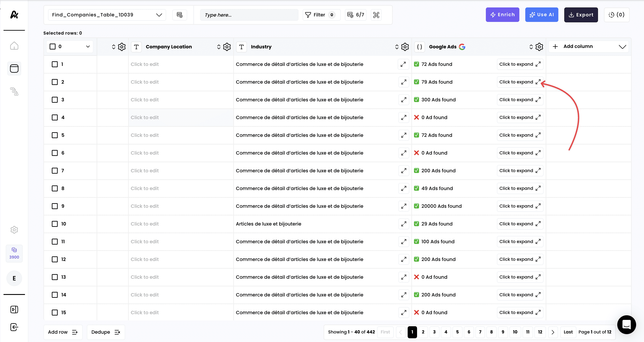Viewport: 644px width, 342px height.
Task: Click the logout icon in sidebar
Action: 14,327
